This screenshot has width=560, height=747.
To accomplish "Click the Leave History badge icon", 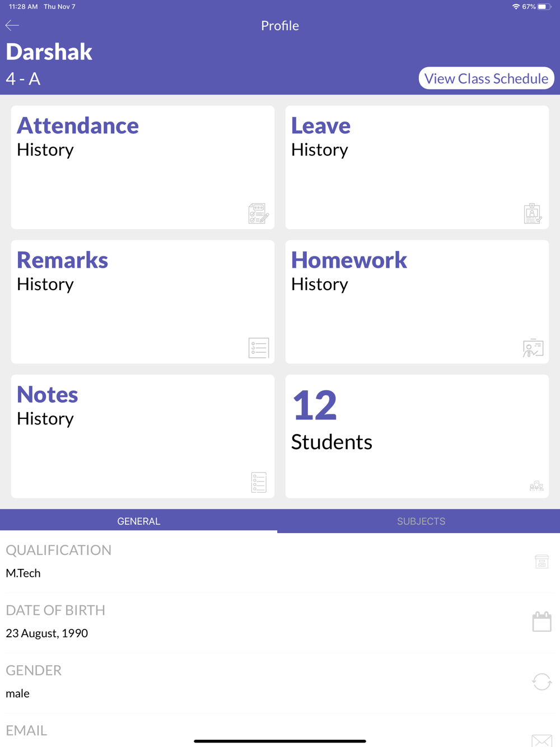I will pyautogui.click(x=533, y=213).
